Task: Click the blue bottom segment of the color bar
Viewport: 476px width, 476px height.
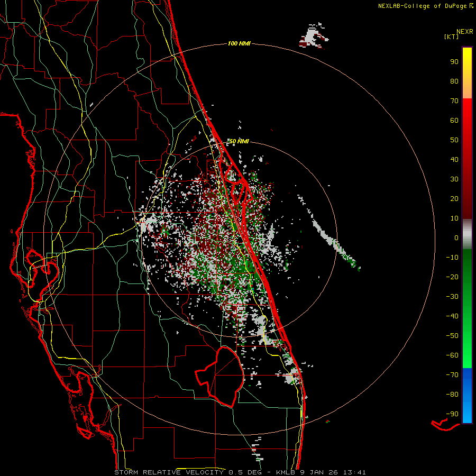Action: pyautogui.click(x=467, y=396)
